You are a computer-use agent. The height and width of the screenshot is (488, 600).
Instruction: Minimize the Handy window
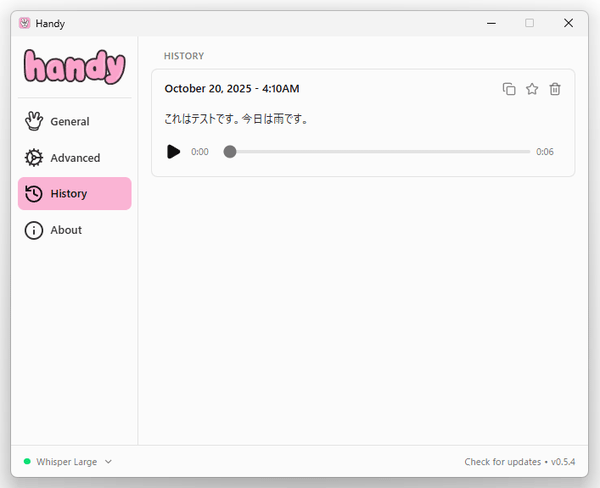click(491, 23)
